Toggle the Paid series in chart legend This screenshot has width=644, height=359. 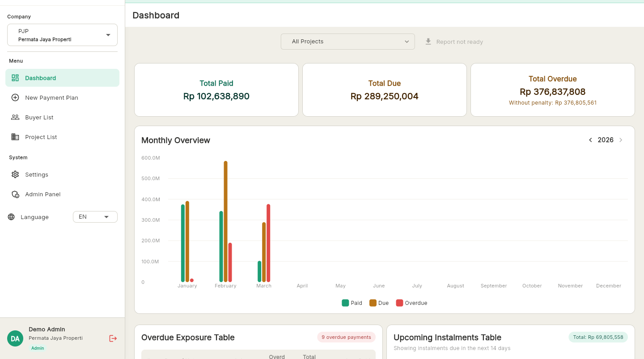point(352,303)
